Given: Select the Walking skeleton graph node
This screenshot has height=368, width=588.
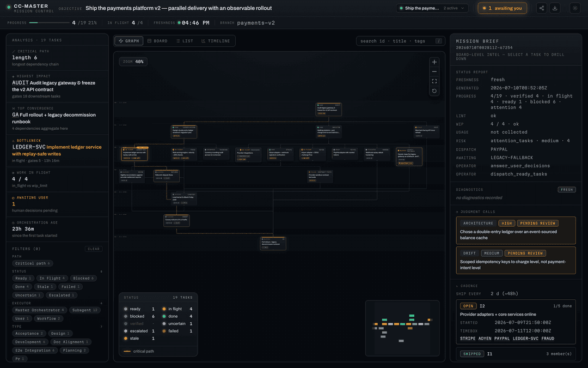Looking at the screenshot, I should point(328,132).
